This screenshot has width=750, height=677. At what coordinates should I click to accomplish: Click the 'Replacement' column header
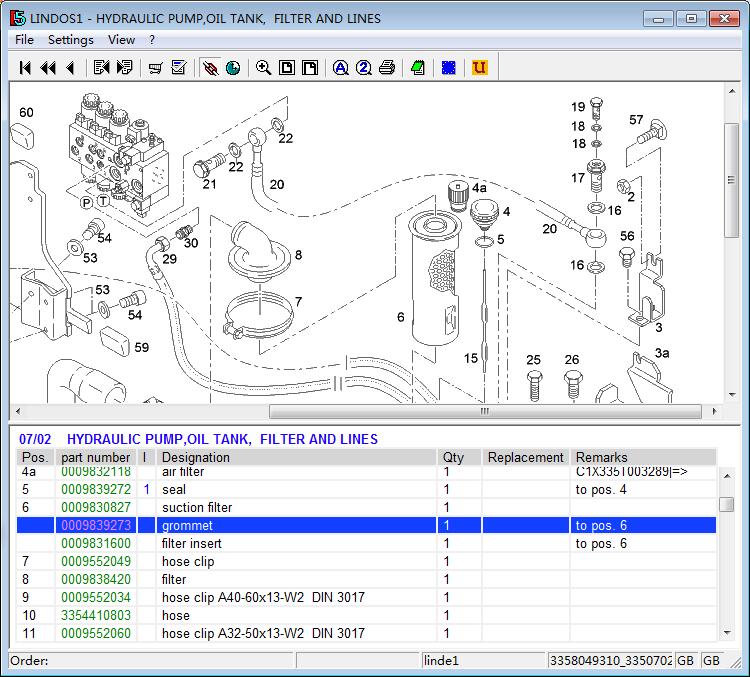pyautogui.click(x=525, y=457)
